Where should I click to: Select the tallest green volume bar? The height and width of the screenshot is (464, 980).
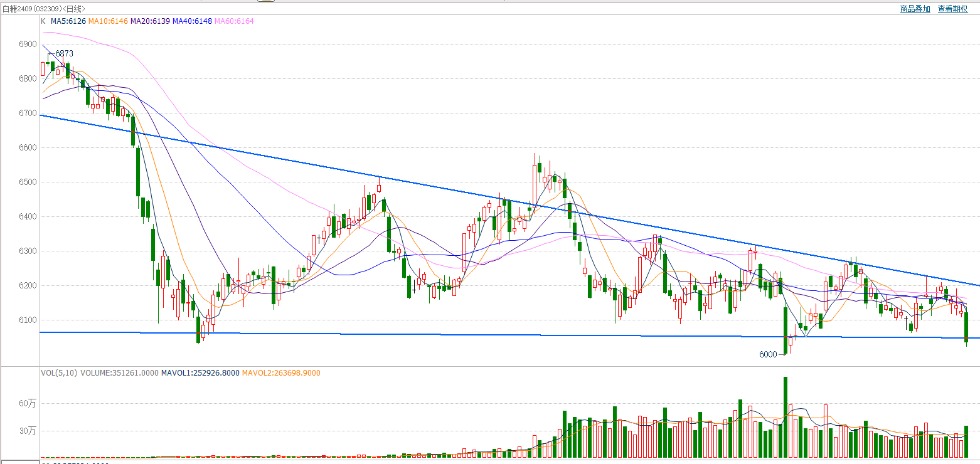tap(785, 417)
